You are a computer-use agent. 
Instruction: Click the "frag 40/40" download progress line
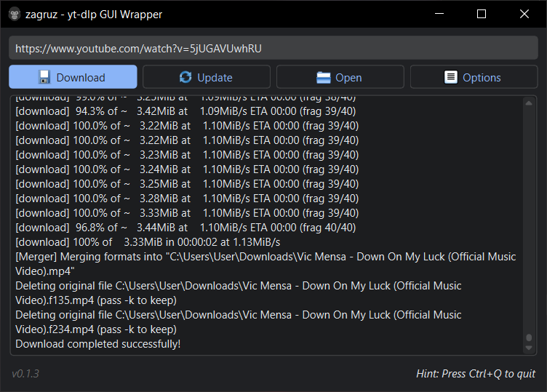point(185,228)
